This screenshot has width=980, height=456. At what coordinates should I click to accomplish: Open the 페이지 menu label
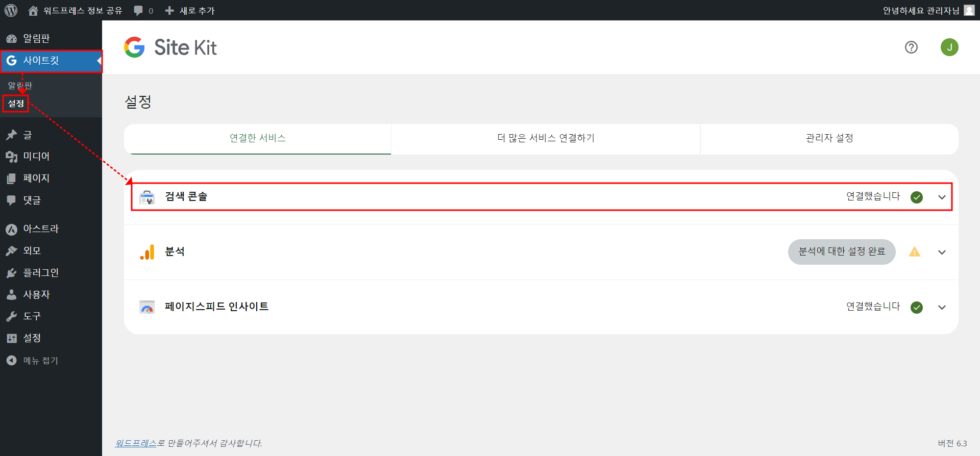click(36, 179)
